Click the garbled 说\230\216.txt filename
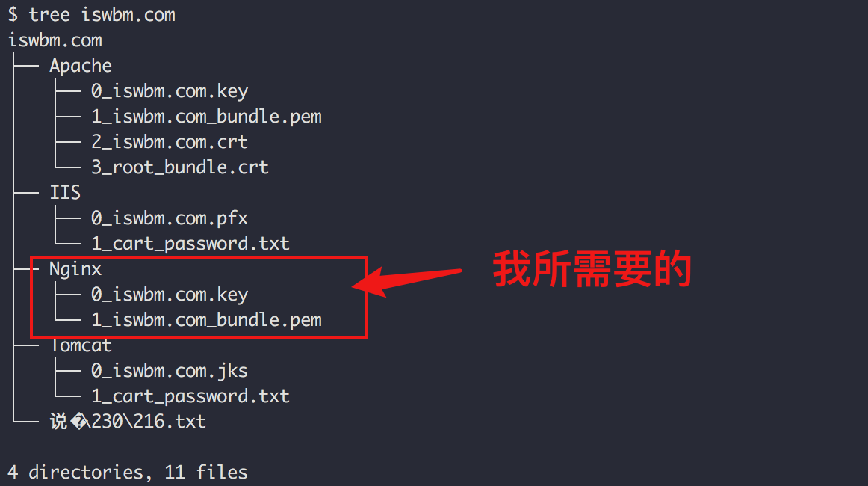This screenshot has height=486, width=868. coord(128,422)
